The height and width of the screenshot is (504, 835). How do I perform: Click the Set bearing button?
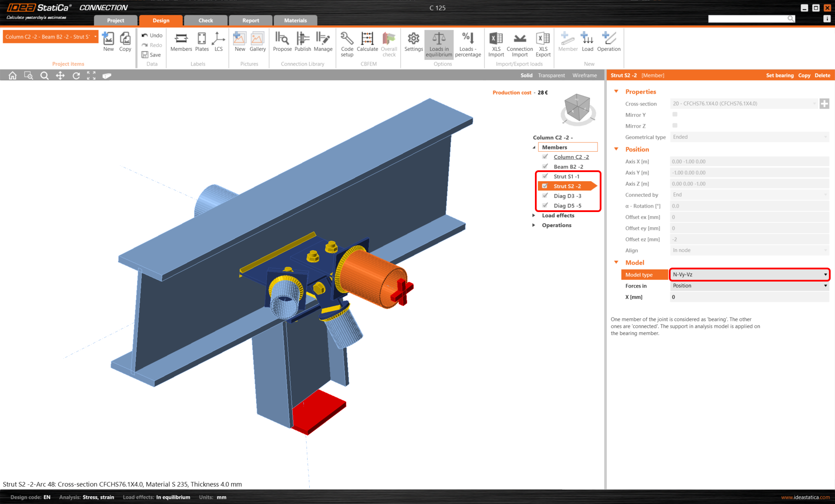pyautogui.click(x=779, y=76)
